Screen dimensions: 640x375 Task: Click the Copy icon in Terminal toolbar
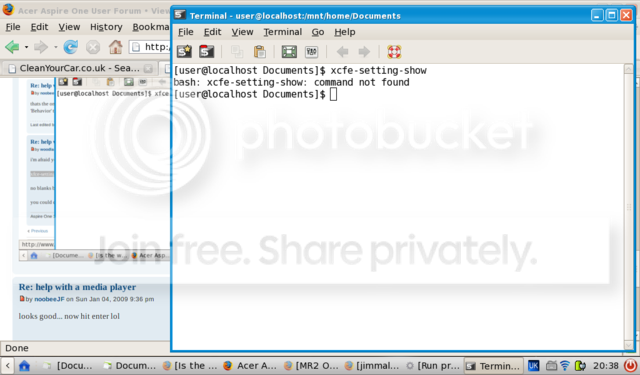coord(237,52)
